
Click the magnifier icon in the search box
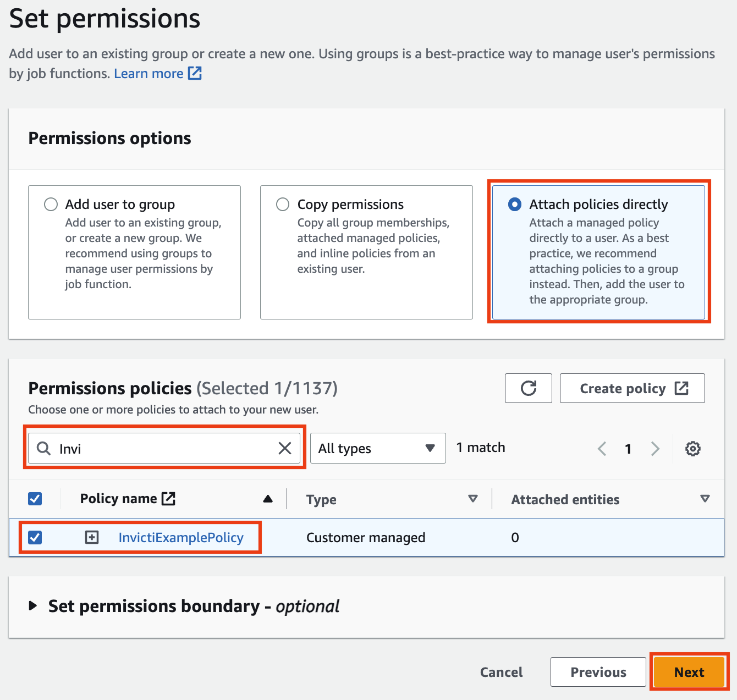[43, 448]
